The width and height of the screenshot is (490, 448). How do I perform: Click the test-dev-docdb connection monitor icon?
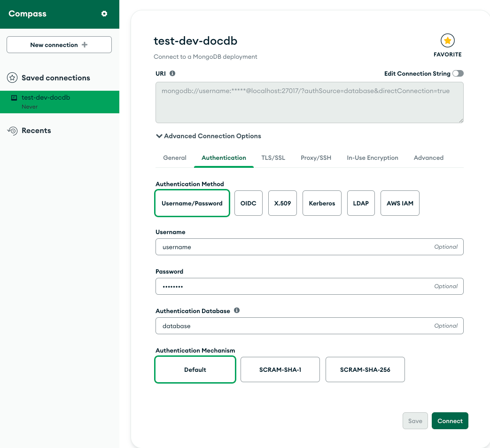(14, 98)
